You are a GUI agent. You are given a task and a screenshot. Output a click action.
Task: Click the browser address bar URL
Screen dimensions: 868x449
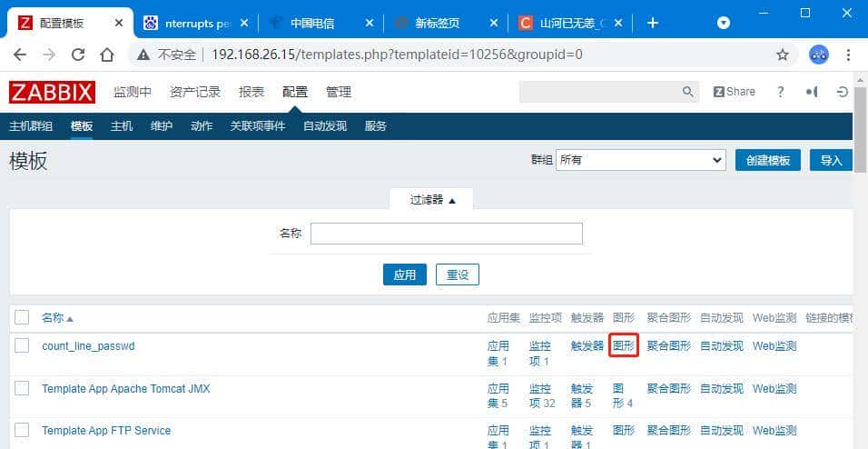click(397, 55)
